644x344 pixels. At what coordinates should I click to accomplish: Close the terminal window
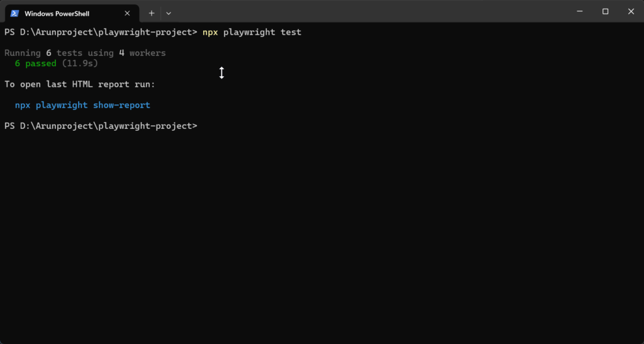[631, 11]
